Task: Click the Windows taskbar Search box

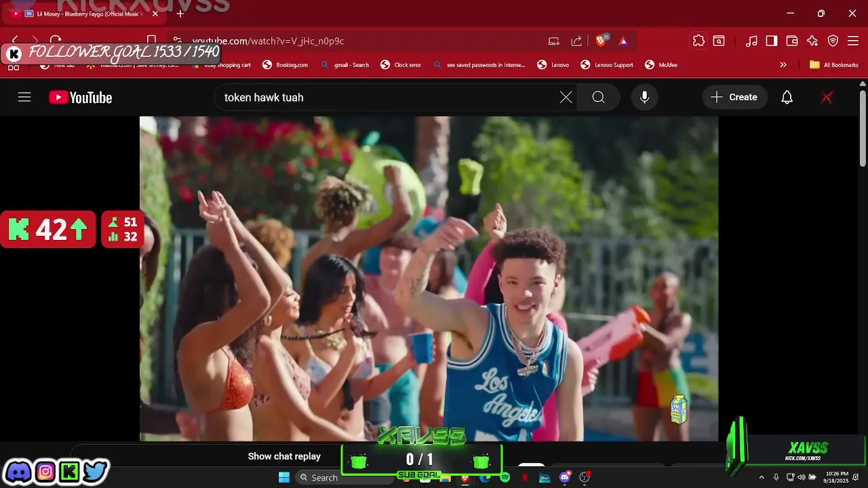Action: (344, 478)
